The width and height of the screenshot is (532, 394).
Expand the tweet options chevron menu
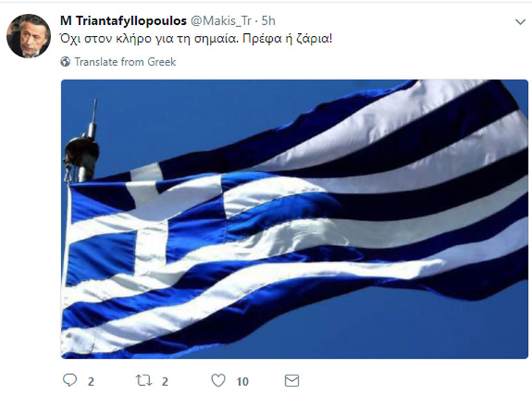pos(520,22)
